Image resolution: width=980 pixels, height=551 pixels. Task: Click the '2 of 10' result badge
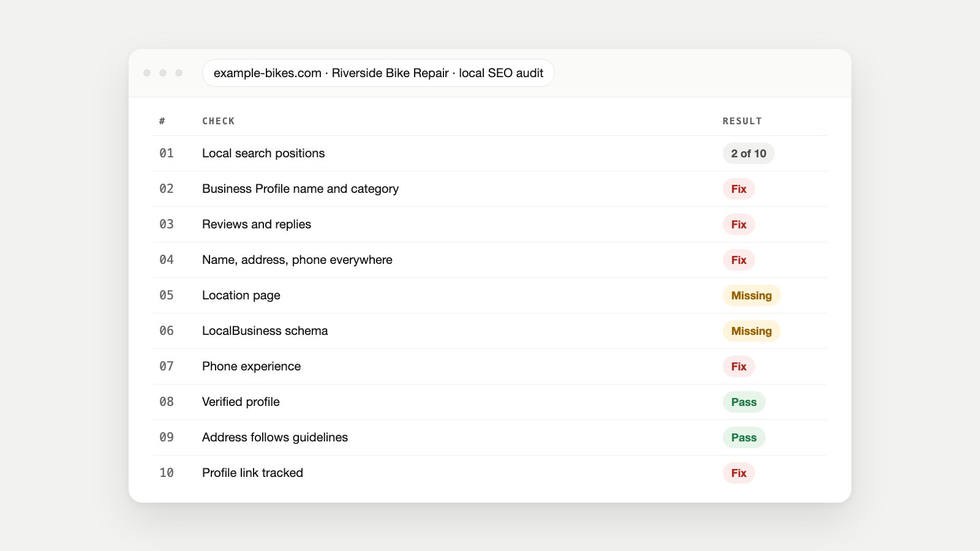tap(748, 154)
